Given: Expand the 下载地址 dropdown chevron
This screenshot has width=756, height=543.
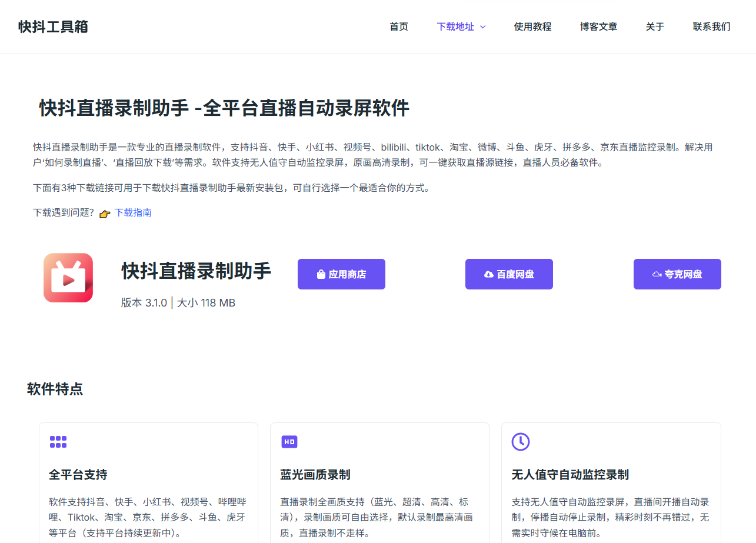Looking at the screenshot, I should click(x=483, y=27).
